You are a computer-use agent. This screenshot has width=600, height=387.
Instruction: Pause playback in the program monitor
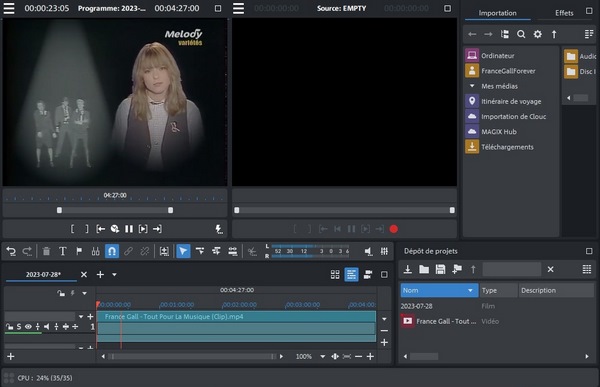pos(129,229)
